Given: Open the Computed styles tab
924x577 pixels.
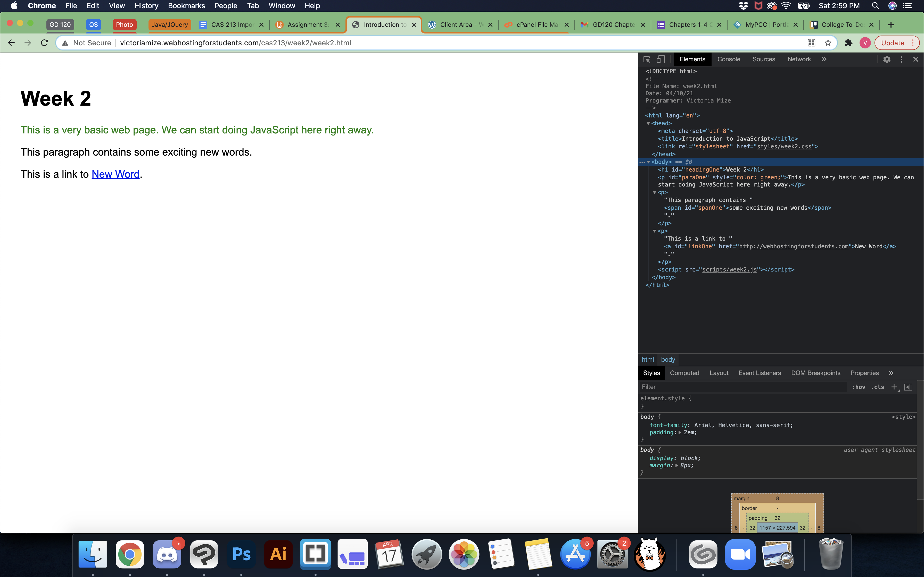Looking at the screenshot, I should pos(684,373).
